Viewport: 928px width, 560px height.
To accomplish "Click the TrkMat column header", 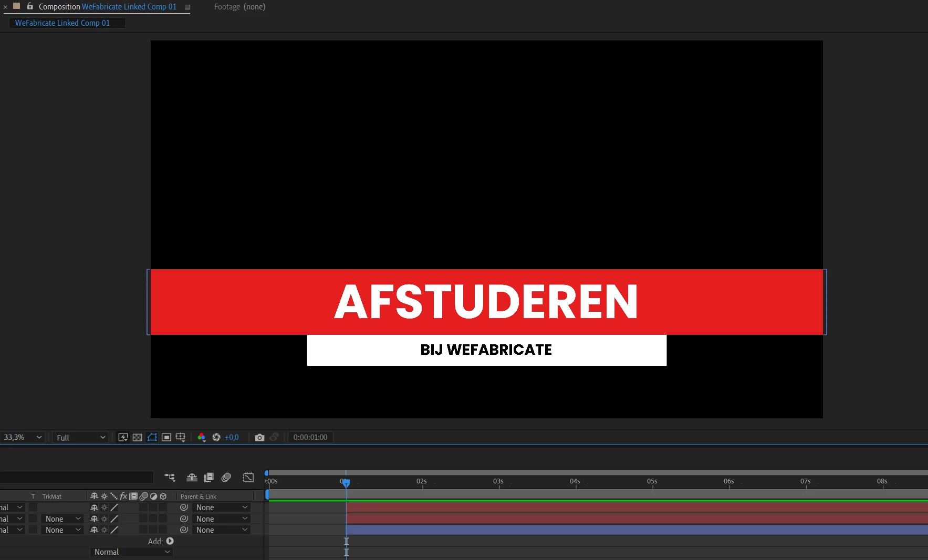I will pyautogui.click(x=52, y=496).
